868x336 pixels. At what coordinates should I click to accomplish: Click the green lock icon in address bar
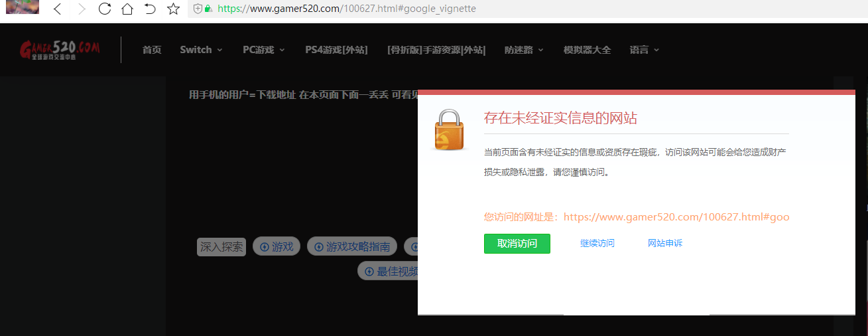click(x=208, y=9)
